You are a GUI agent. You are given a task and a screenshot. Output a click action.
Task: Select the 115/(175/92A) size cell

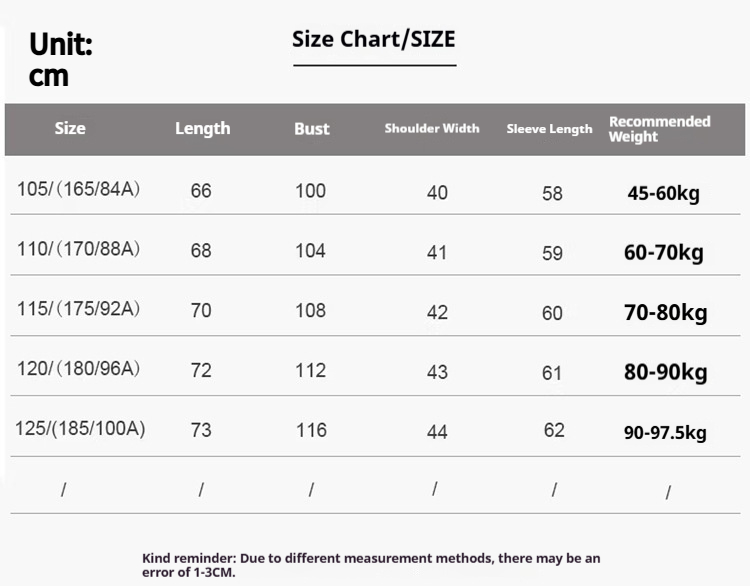click(78, 309)
